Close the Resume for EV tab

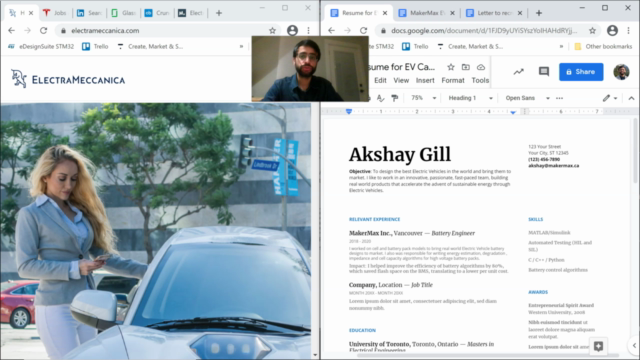pyautogui.click(x=384, y=13)
